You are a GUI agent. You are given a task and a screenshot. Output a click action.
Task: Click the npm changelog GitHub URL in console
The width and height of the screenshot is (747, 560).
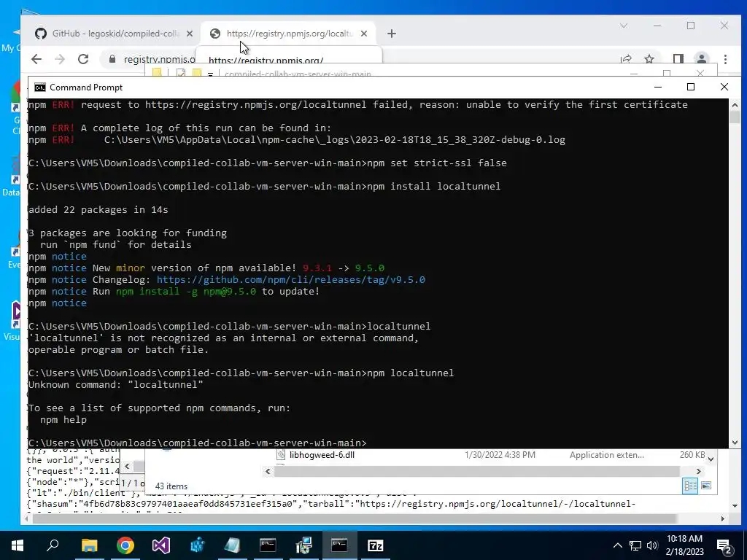pyautogui.click(x=290, y=279)
